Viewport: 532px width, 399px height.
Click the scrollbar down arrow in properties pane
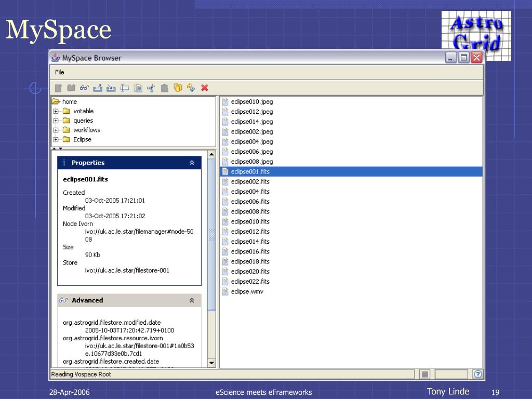211,363
